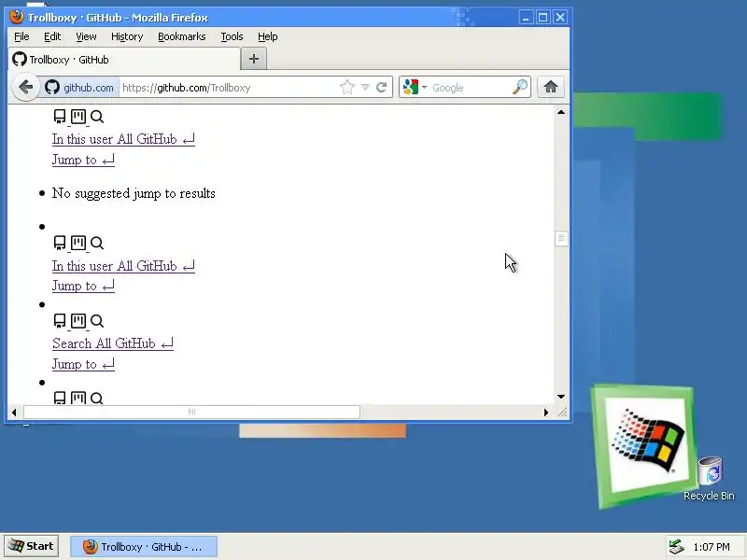
Task: Open the Windows Start menu
Action: (31, 546)
